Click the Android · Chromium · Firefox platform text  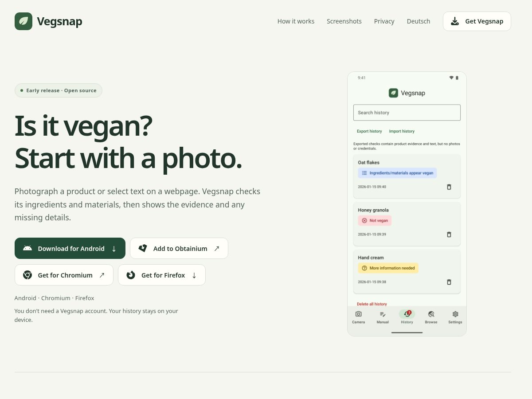tap(54, 298)
